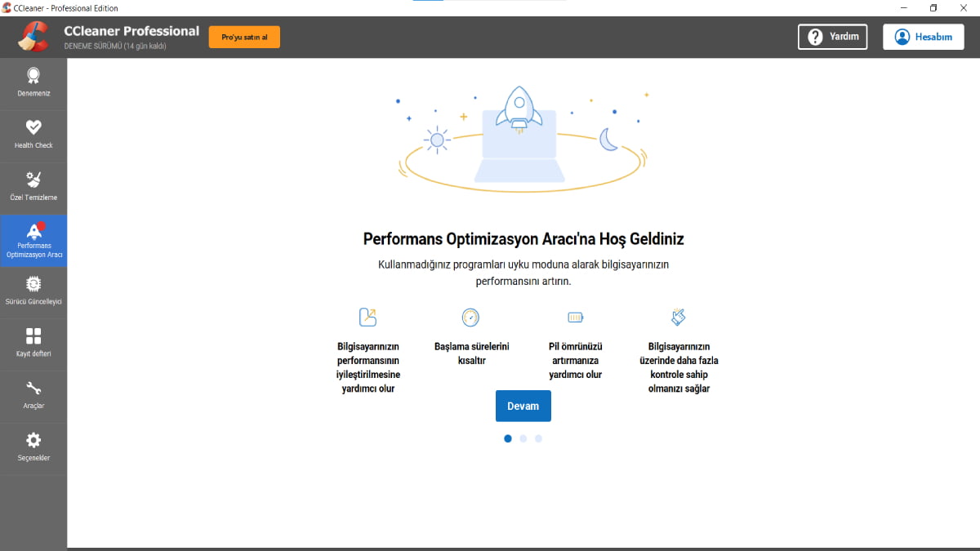Viewport: 980px width, 551px height.
Task: Select the third pagination dot
Action: [x=538, y=438]
